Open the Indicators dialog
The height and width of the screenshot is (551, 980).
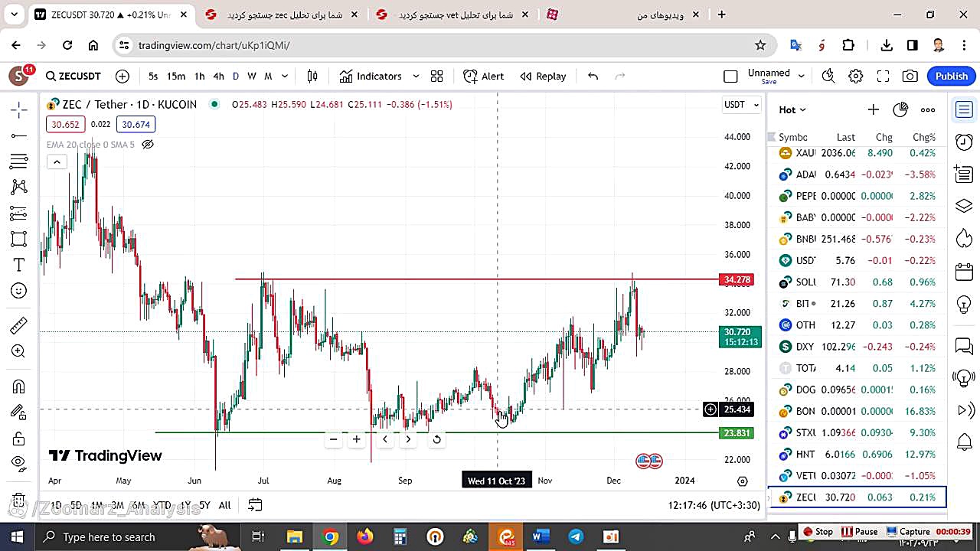point(371,76)
